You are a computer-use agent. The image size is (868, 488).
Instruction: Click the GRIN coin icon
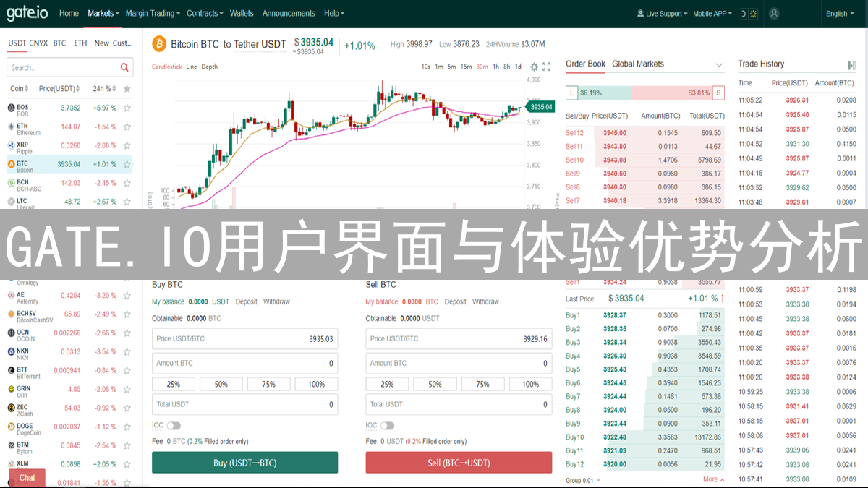click(x=11, y=389)
